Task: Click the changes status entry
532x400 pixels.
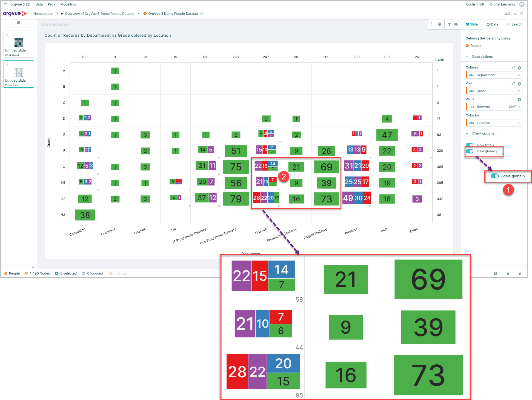Action: (x=118, y=273)
